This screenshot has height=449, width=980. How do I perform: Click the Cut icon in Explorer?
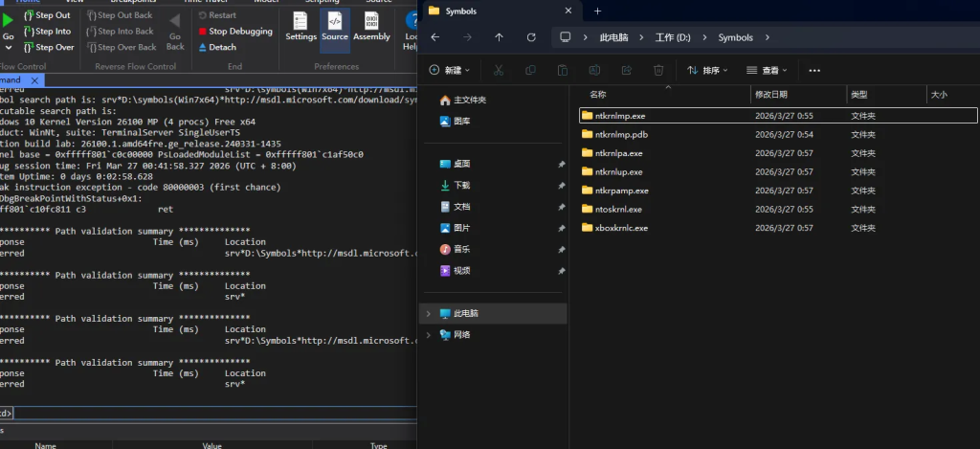pyautogui.click(x=498, y=70)
